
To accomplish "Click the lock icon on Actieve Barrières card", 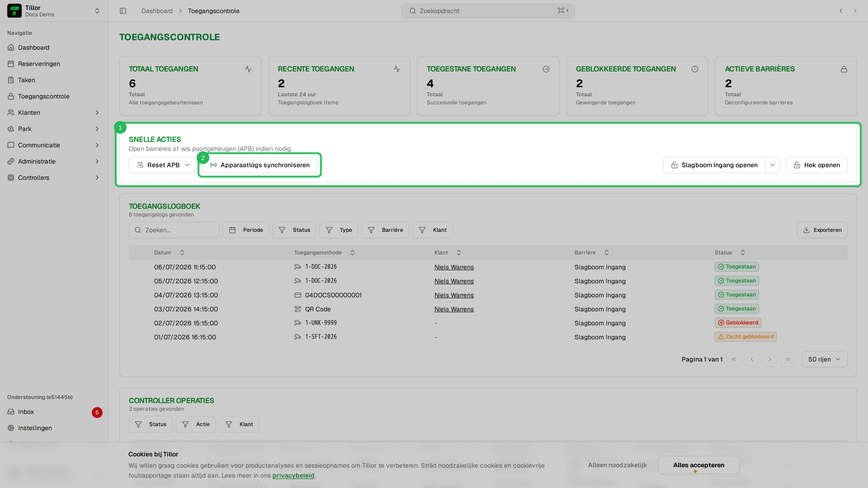I will point(844,69).
